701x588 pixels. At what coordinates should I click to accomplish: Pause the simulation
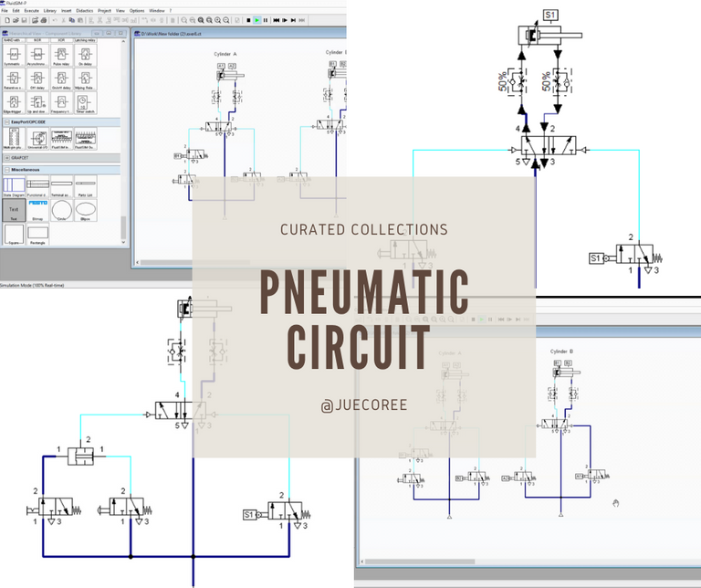266,20
